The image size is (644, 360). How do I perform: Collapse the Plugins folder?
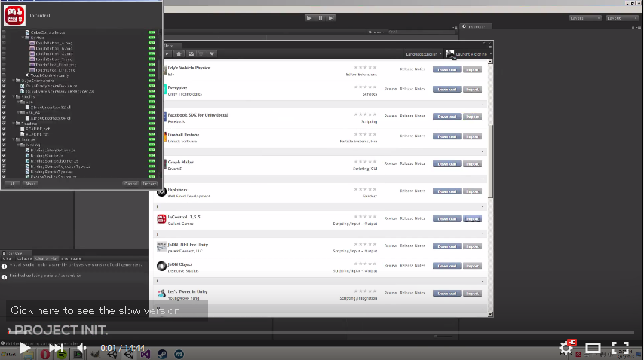[14, 96]
